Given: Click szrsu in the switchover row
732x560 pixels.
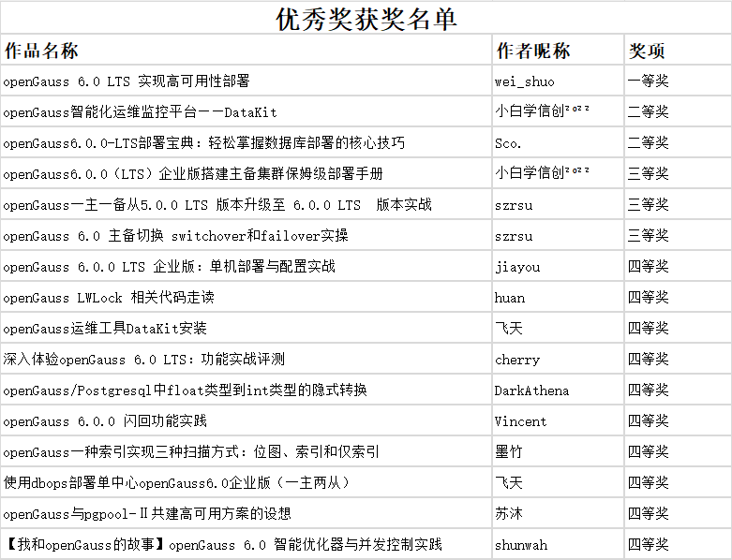Looking at the screenshot, I should point(514,236).
